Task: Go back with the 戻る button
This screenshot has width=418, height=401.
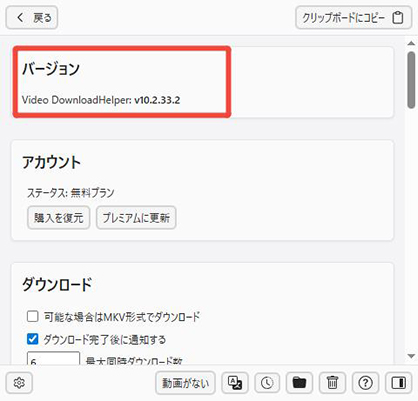Action: (32, 17)
